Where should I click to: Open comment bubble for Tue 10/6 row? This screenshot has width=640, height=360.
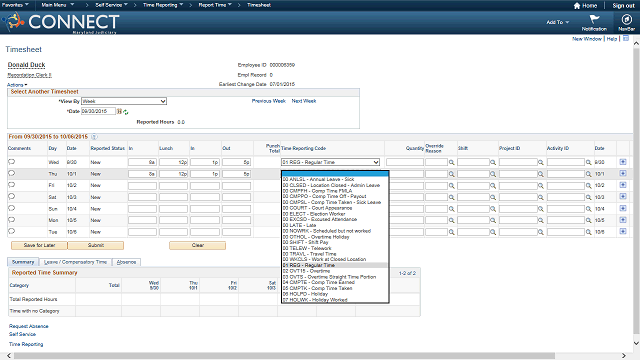click(11, 231)
